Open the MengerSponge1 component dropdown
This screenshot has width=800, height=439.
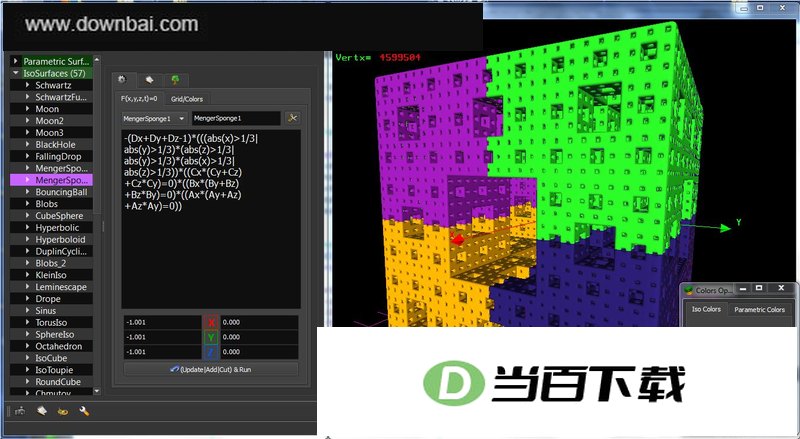tap(155, 118)
